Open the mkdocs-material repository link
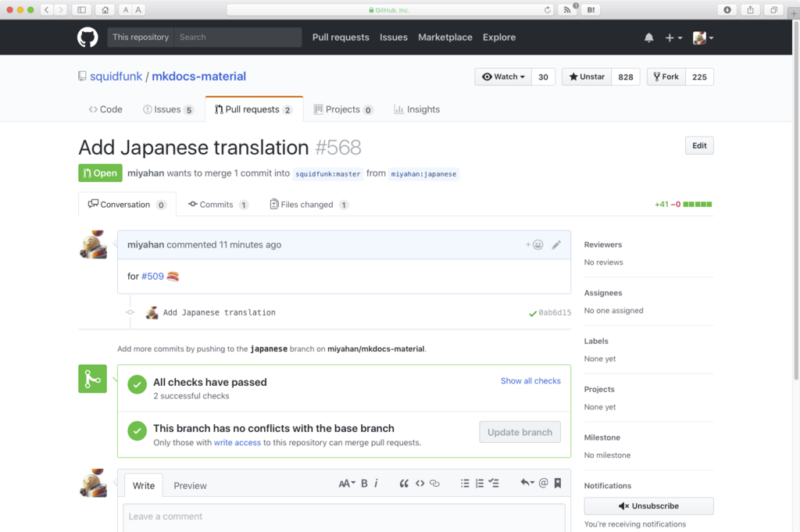 pos(198,77)
